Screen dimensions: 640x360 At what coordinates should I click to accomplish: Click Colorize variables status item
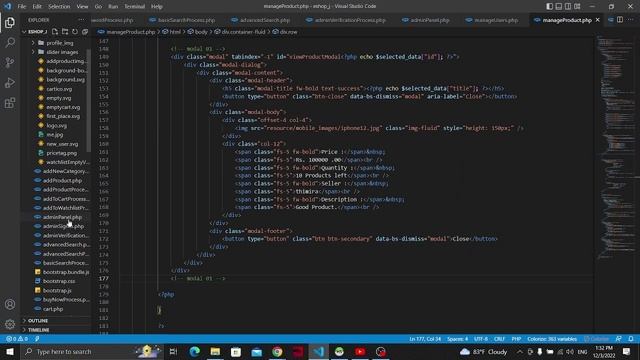point(552,339)
